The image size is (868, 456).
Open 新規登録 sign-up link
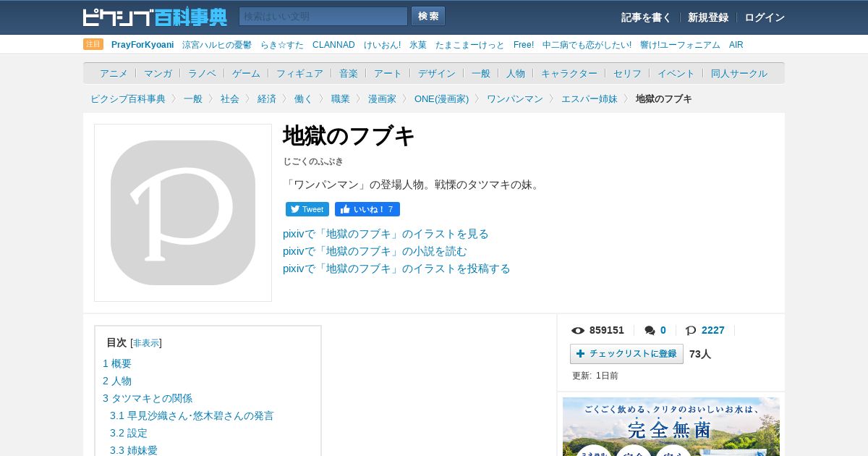click(x=708, y=17)
